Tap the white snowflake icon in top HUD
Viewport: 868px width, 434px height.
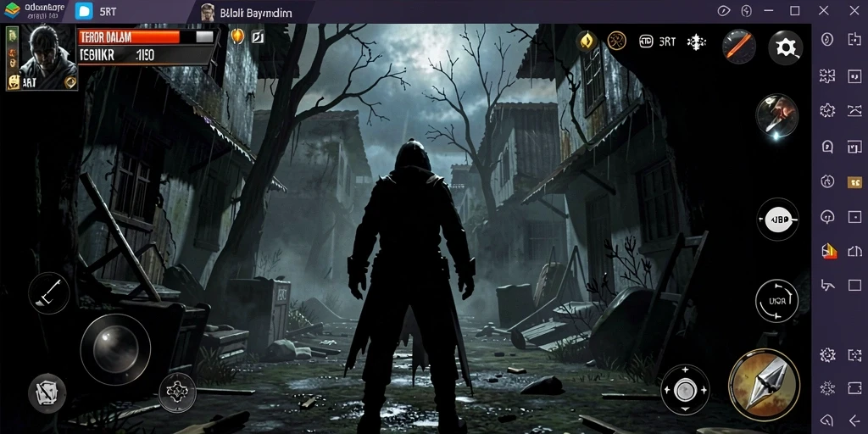pyautogui.click(x=697, y=42)
